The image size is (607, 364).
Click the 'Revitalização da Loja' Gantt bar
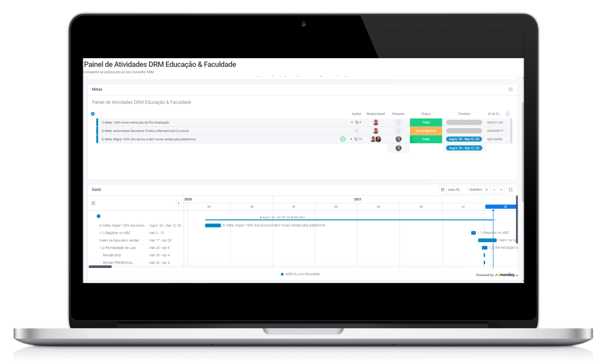click(x=485, y=248)
